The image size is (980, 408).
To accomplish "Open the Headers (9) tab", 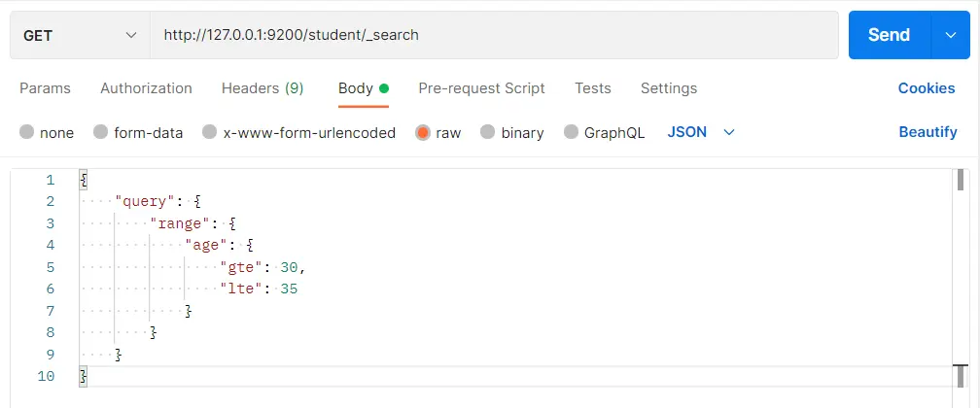I will click(x=262, y=88).
